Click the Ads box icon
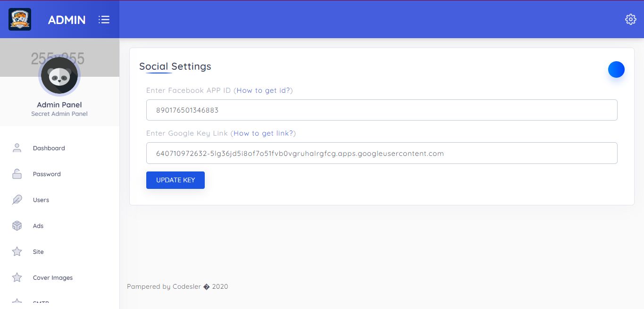The image size is (644, 309). [x=17, y=226]
